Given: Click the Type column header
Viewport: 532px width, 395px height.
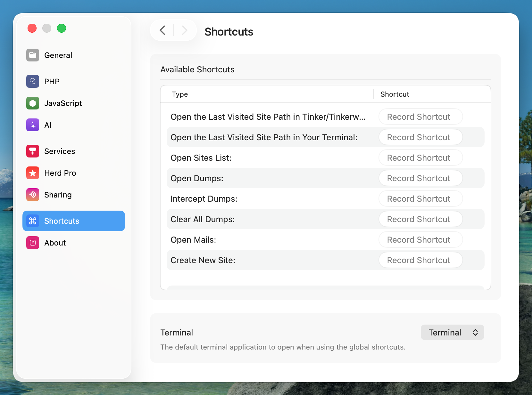Looking at the screenshot, I should [x=180, y=94].
